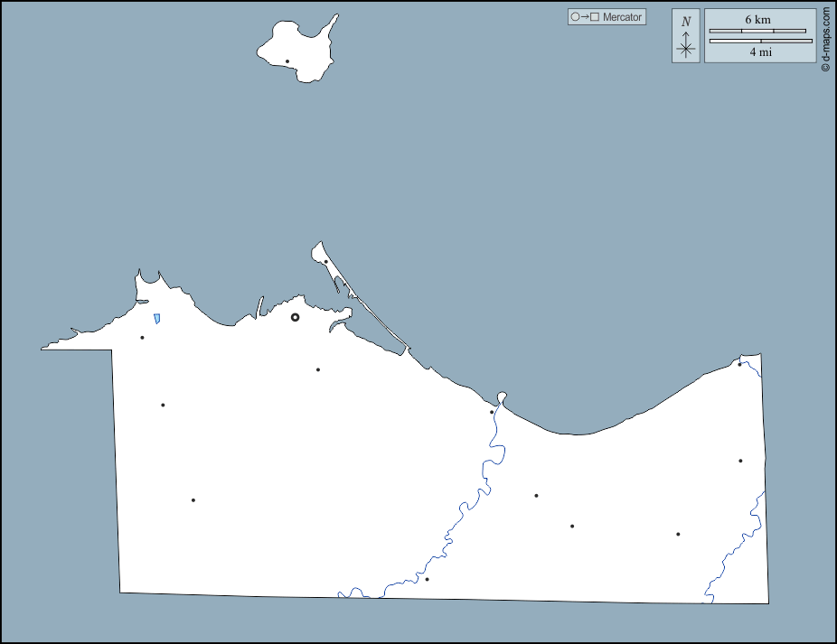
Task: Select the ringed capital city marker
Action: (295, 317)
